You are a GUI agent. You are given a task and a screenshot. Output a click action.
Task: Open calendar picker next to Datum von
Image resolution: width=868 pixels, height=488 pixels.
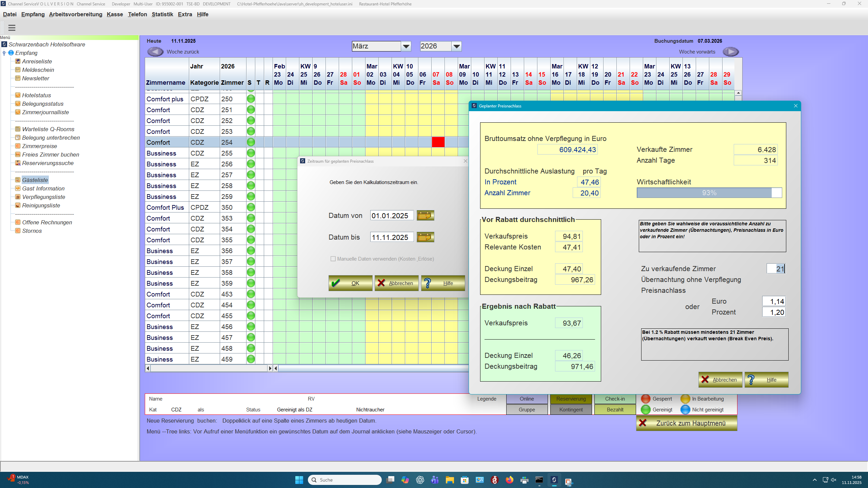click(x=425, y=215)
